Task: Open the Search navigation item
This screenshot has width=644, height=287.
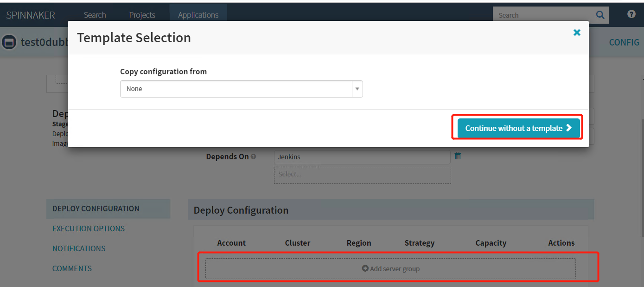Action: click(95, 15)
